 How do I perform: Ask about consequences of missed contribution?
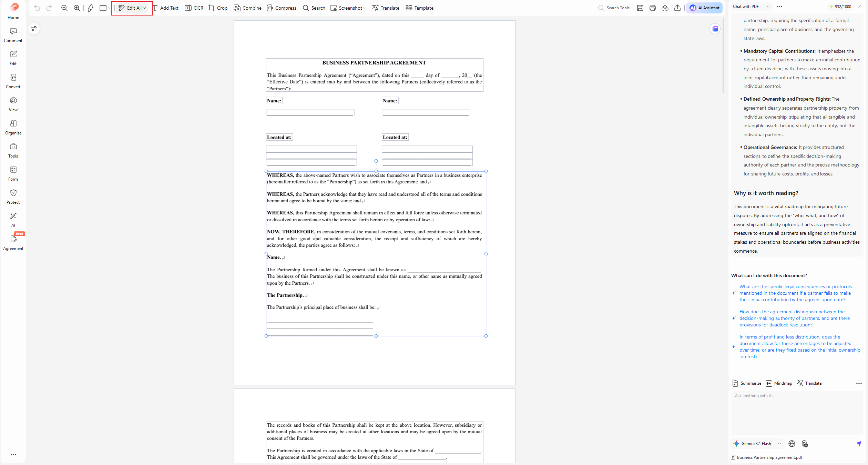(x=796, y=293)
